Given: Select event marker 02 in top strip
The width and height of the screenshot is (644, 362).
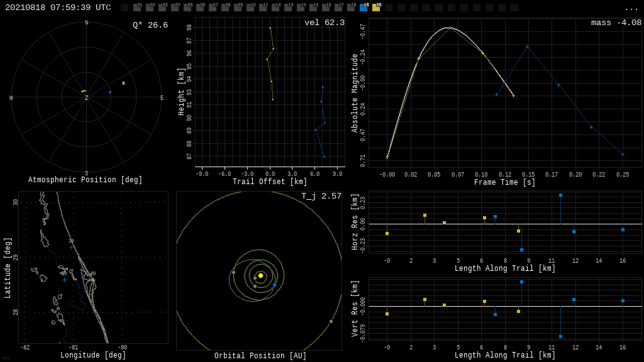Looking at the screenshot, I should click(x=150, y=7).
